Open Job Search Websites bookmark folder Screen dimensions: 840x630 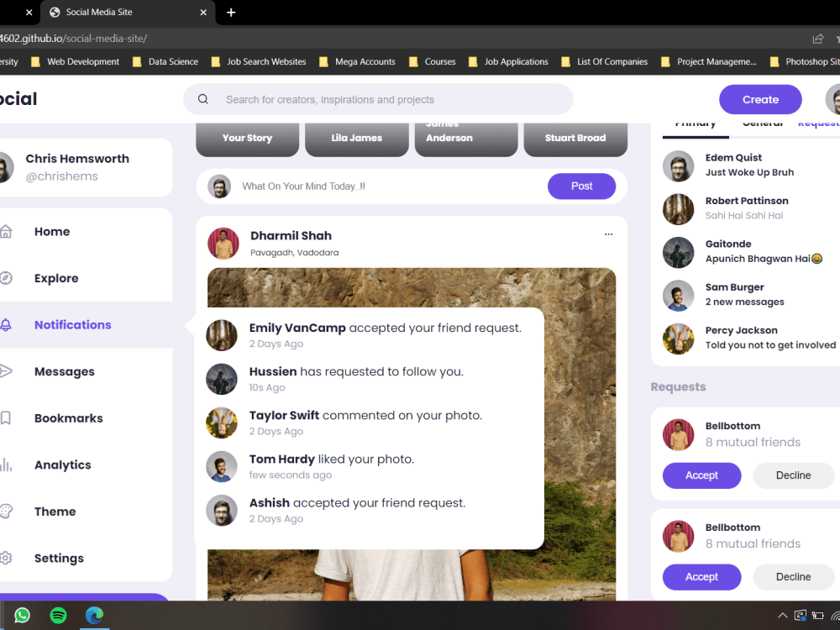pyautogui.click(x=259, y=61)
